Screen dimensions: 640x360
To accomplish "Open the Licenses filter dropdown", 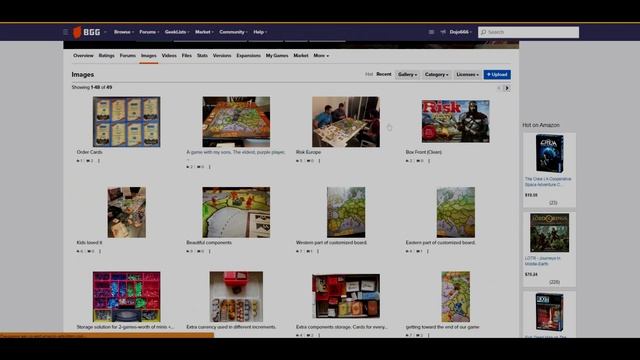I will pos(467,75).
